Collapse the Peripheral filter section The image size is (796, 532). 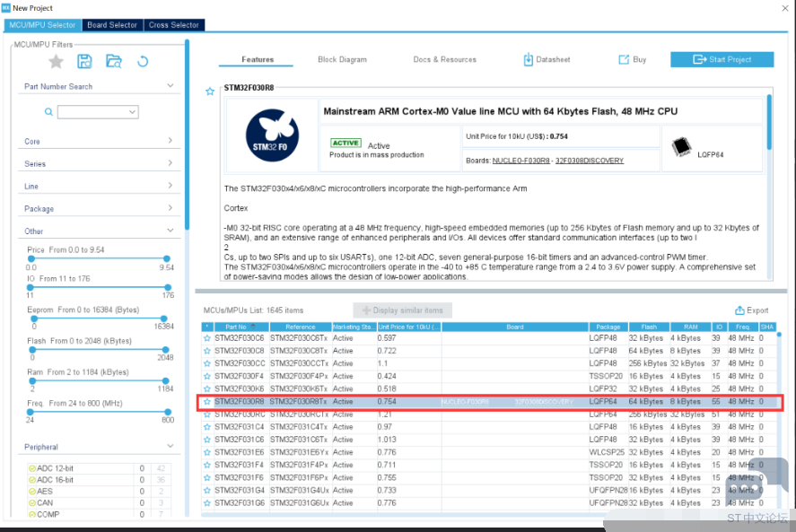coord(171,446)
